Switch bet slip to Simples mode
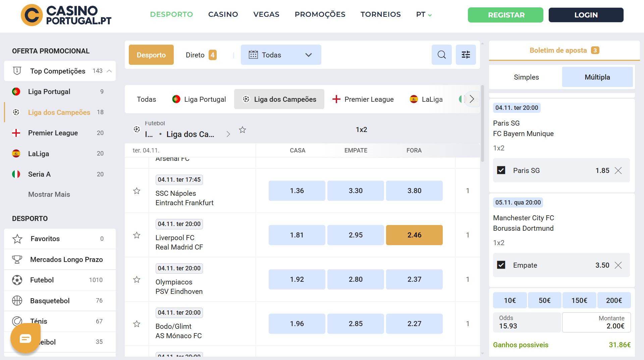The height and width of the screenshot is (360, 644). [x=526, y=77]
